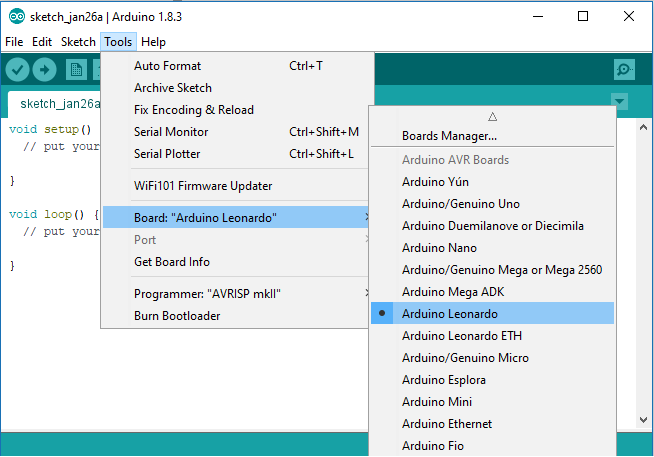Open Boards Manager...
The width and height of the screenshot is (654, 457).
449,136
